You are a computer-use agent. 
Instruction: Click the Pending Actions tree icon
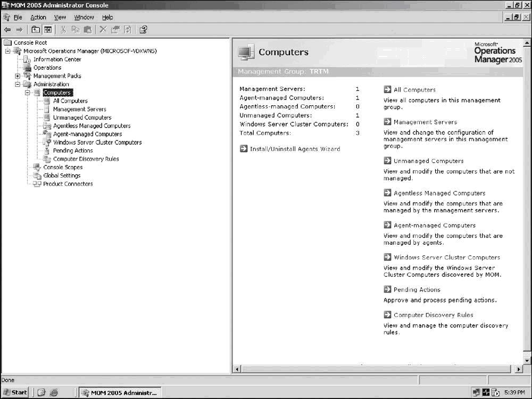click(47, 151)
